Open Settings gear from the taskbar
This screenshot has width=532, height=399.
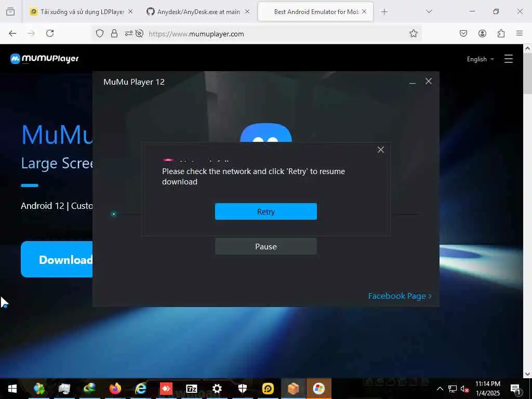(217, 389)
